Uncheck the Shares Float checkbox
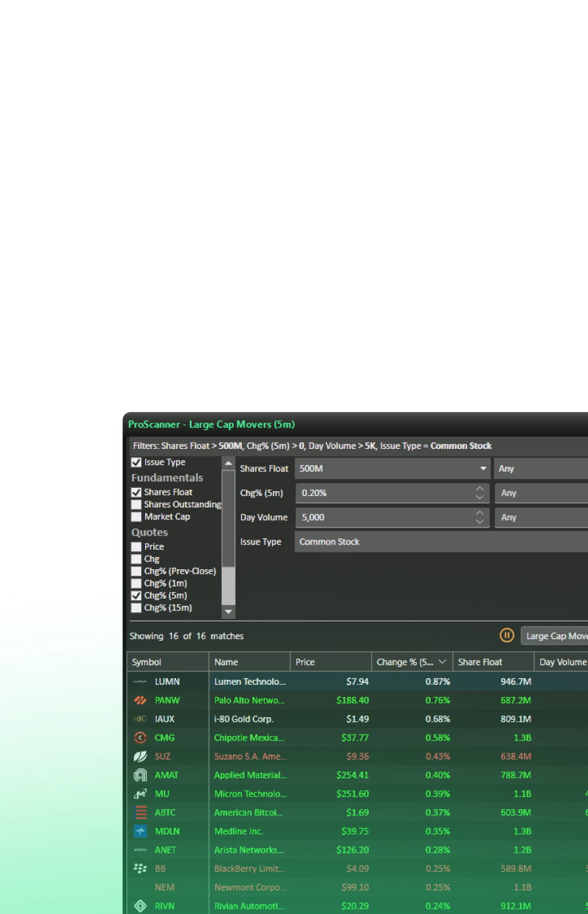588x914 pixels. (136, 492)
